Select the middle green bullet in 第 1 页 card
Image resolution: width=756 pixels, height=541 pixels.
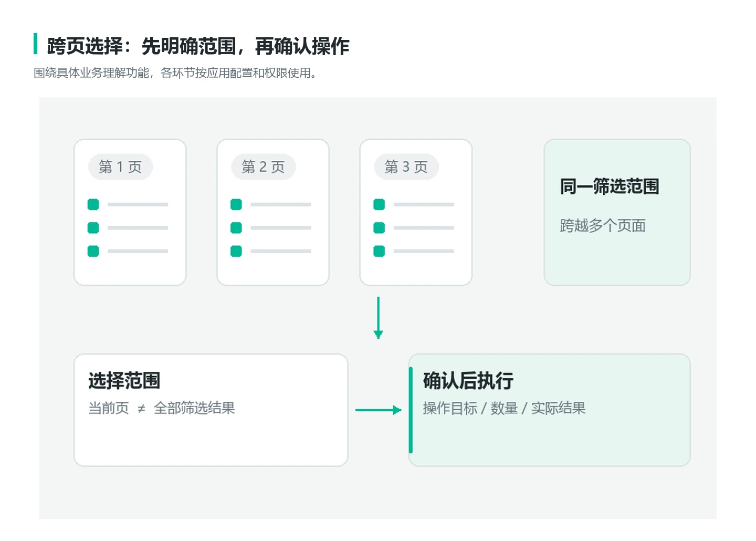tap(93, 228)
